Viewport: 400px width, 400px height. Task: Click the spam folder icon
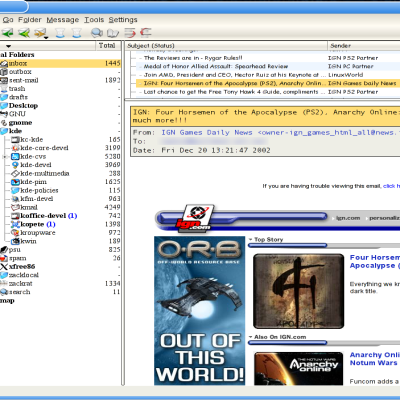point(4,258)
